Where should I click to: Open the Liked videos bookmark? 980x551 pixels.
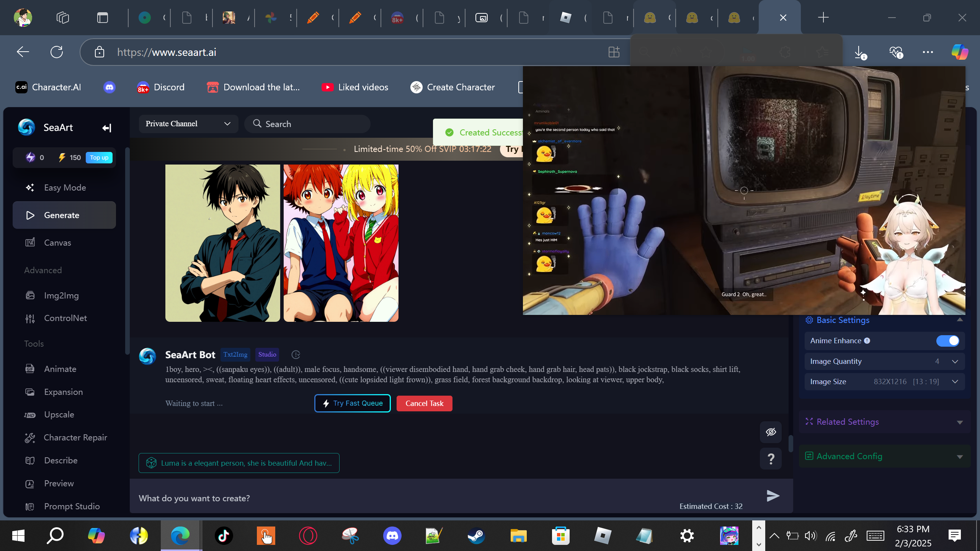point(355,87)
